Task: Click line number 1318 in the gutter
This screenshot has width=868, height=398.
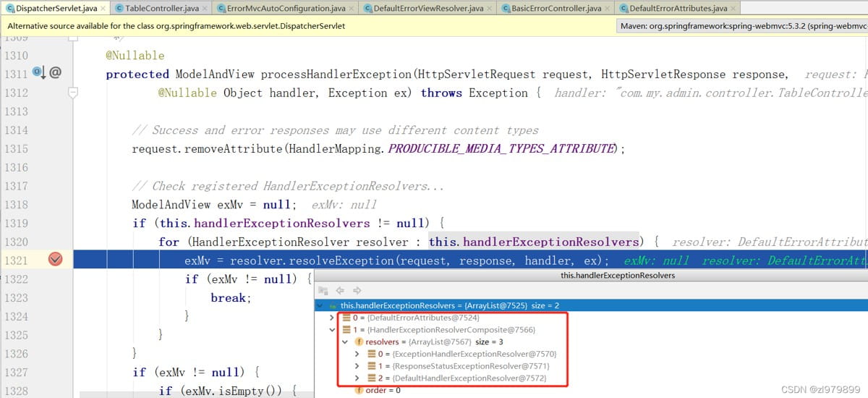Action: [x=15, y=204]
